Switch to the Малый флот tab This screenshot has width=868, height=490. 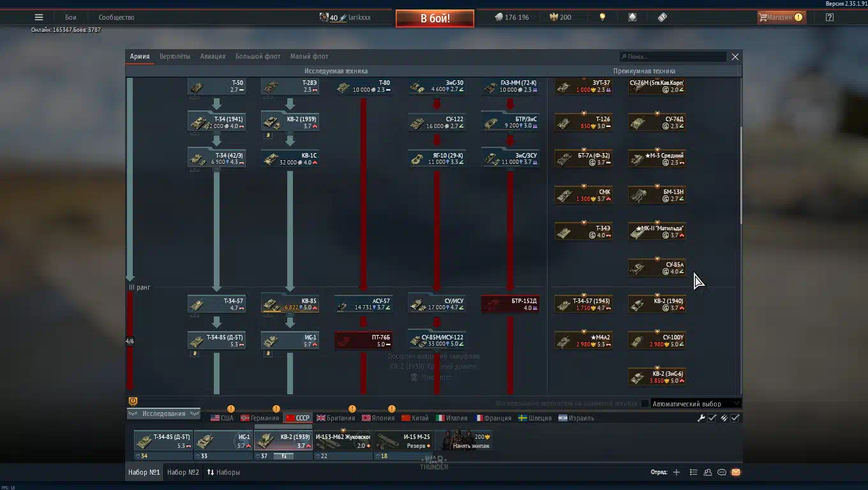pos(310,56)
